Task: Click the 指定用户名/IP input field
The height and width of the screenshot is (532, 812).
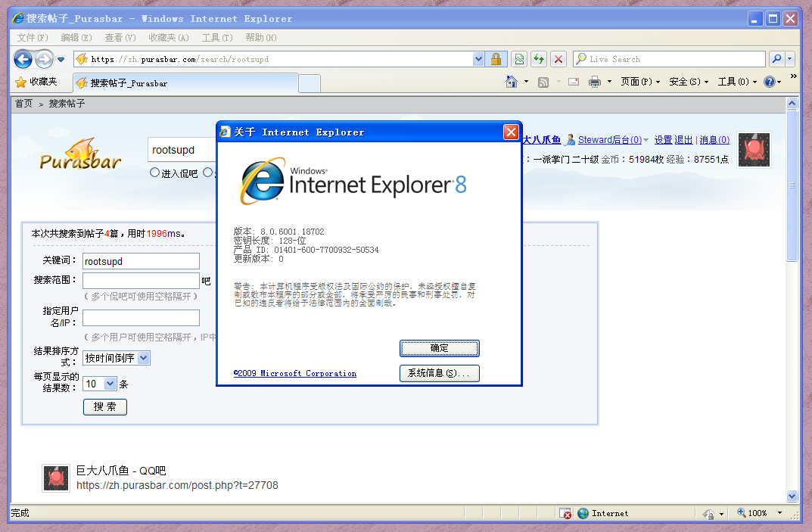Action: point(141,318)
